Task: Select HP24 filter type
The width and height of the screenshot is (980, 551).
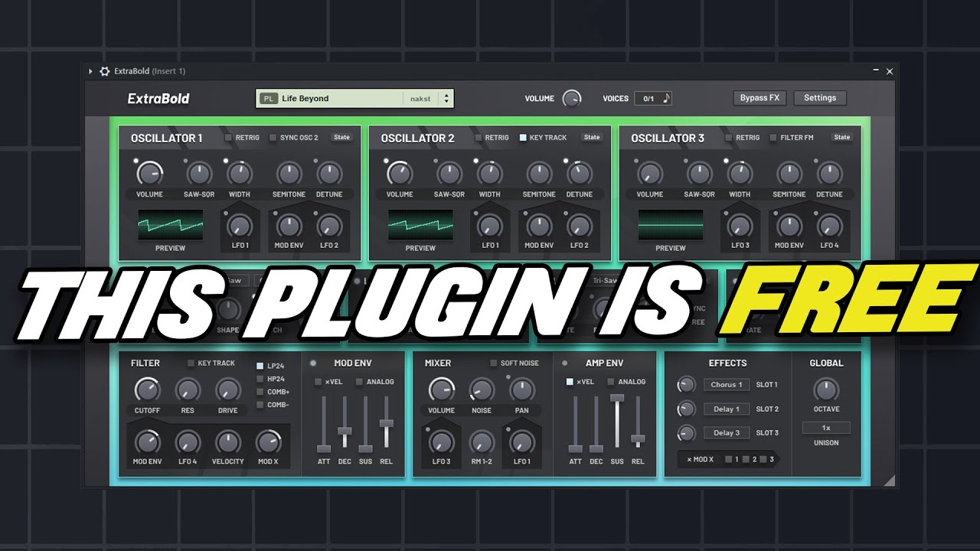Action: (260, 379)
